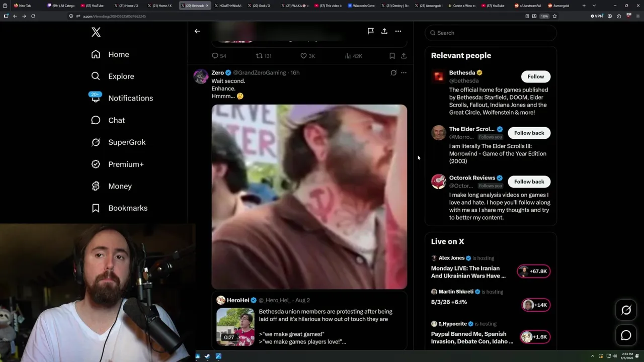The image size is (644, 362).
Task: Switch to the (20) Grok / X tab
Action: [261, 6]
